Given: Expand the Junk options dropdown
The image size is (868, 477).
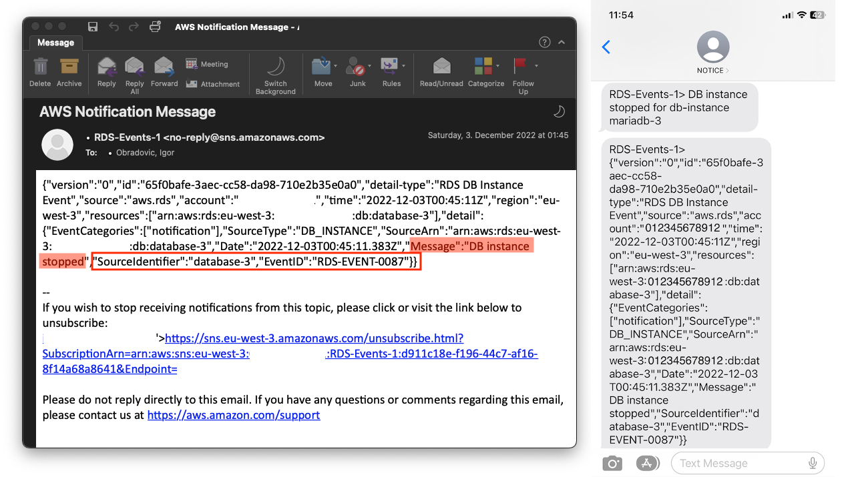Looking at the screenshot, I should [x=370, y=66].
